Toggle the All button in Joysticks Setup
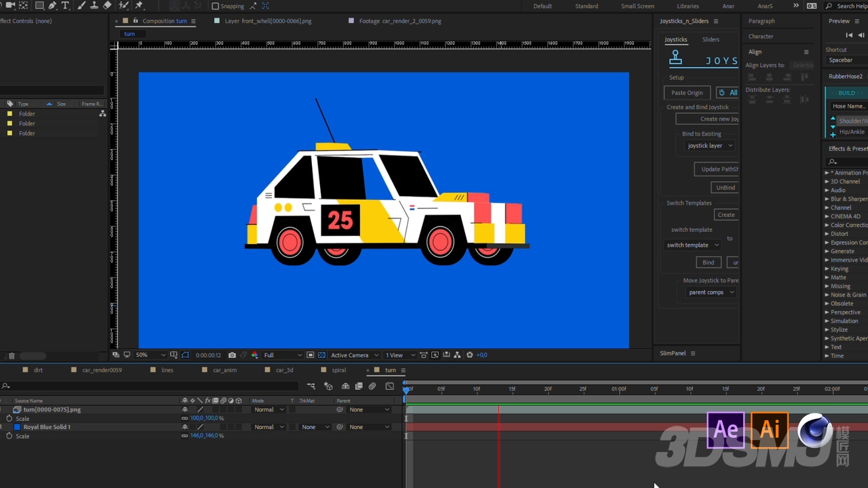This screenshot has width=868, height=488. click(728, 93)
